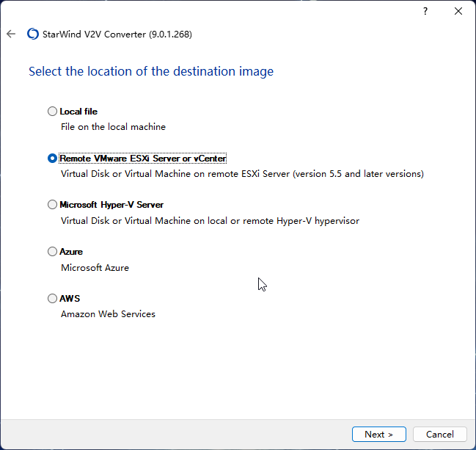
Task: Select the Azure radio button
Action: [52, 251]
